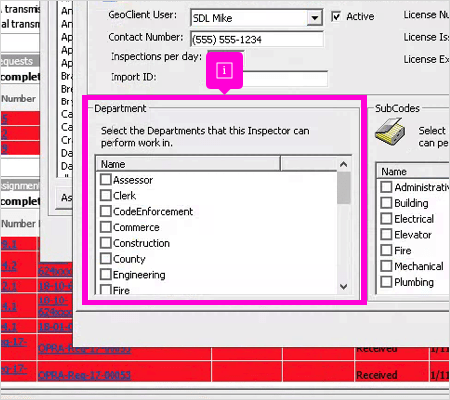Open the GeoClient User dropdown

[x=314, y=18]
